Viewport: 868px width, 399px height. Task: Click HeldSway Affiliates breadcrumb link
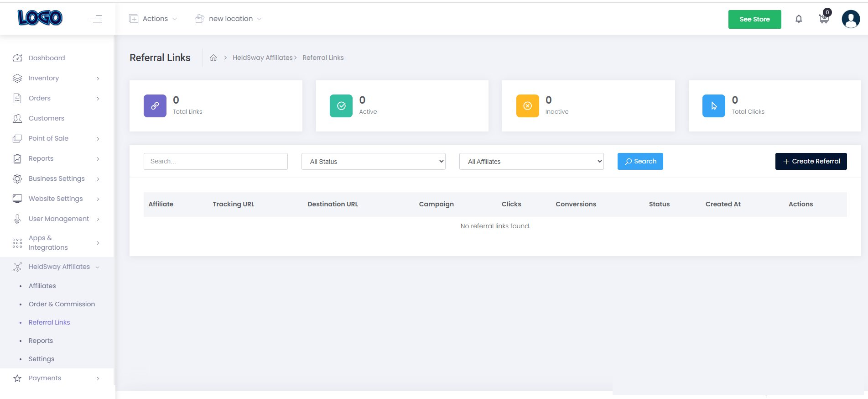pyautogui.click(x=263, y=58)
